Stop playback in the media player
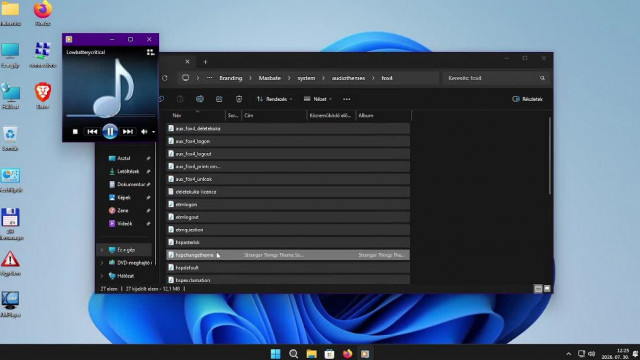The height and width of the screenshot is (360, 640). [x=75, y=131]
